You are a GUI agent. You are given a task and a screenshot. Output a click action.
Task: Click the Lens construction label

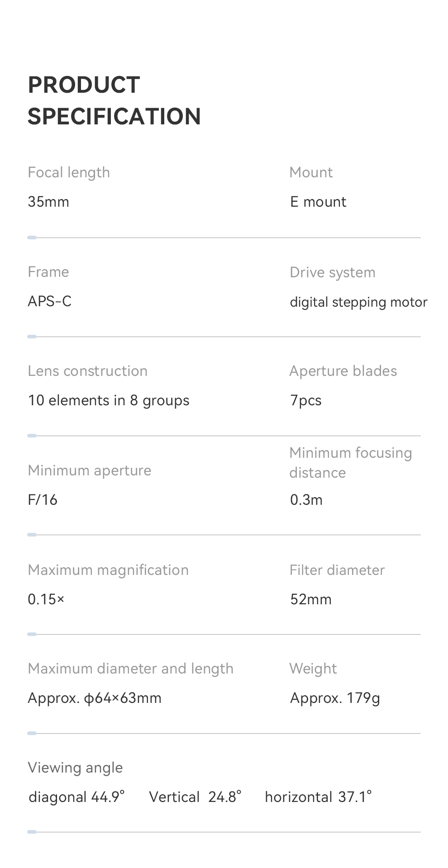click(88, 371)
